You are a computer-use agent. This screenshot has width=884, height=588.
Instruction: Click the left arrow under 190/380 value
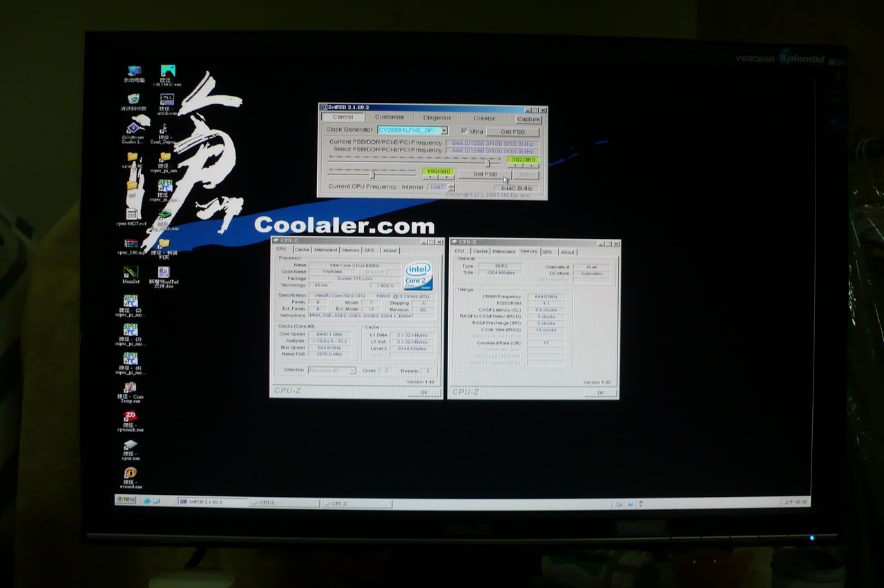tap(430, 177)
